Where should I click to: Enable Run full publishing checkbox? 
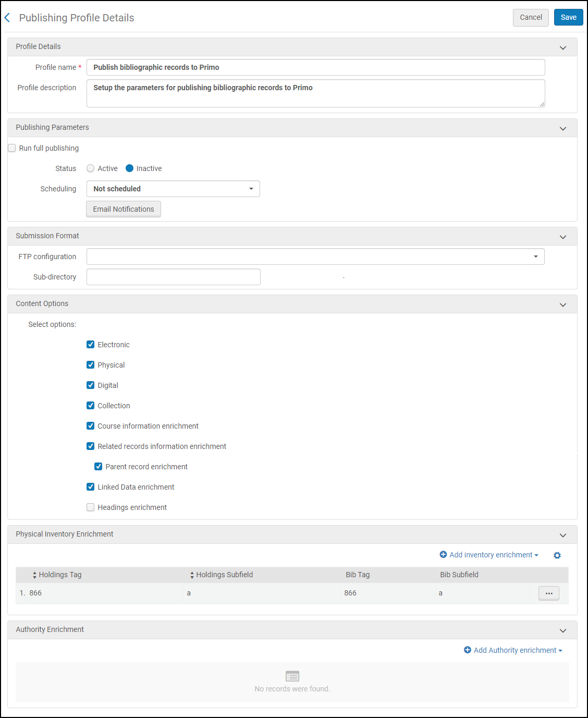(x=12, y=148)
